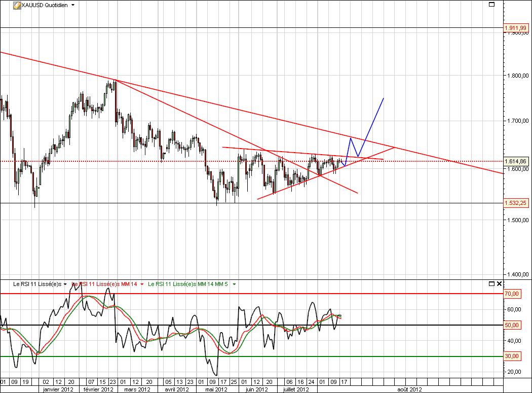Screen dimensions: 532x393
Task: Click the RSI 50,00 midline label
Action: pos(512,325)
